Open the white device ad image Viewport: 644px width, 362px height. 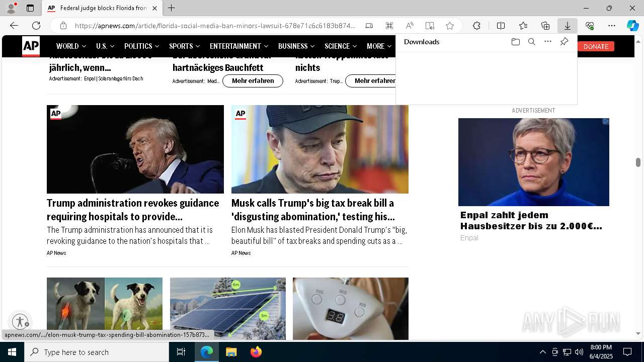(x=351, y=308)
